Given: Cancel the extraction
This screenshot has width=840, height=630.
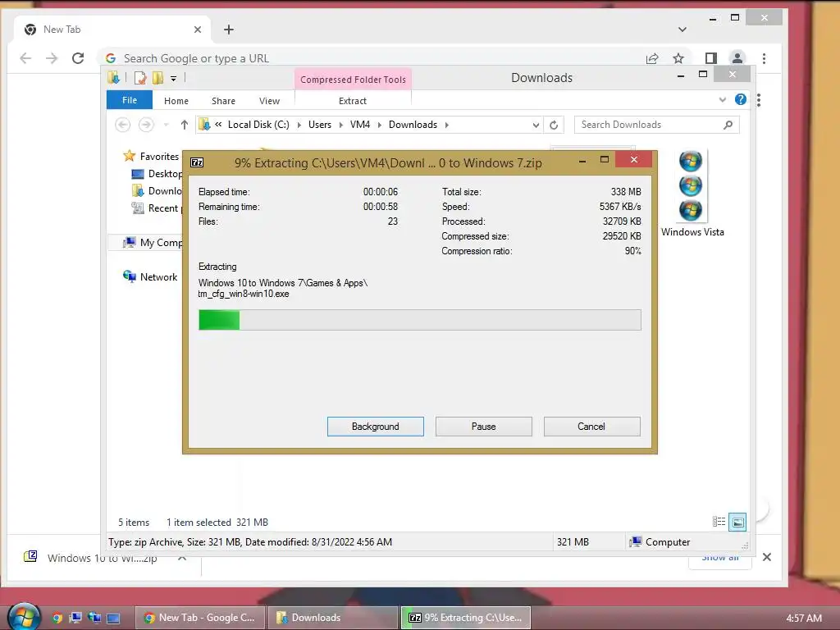Looking at the screenshot, I should [592, 427].
